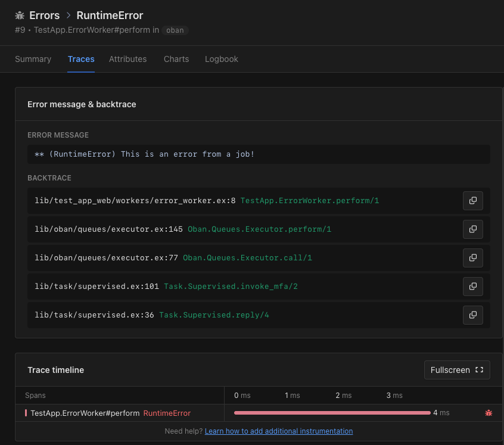The height and width of the screenshot is (445, 504).
Task: Click the red 4 ms span bar
Action: 332,413
